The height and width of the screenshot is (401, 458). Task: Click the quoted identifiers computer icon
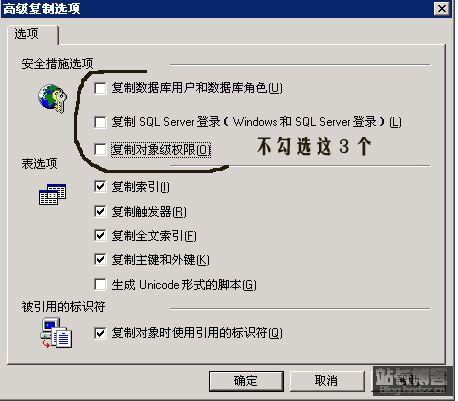(x=56, y=333)
